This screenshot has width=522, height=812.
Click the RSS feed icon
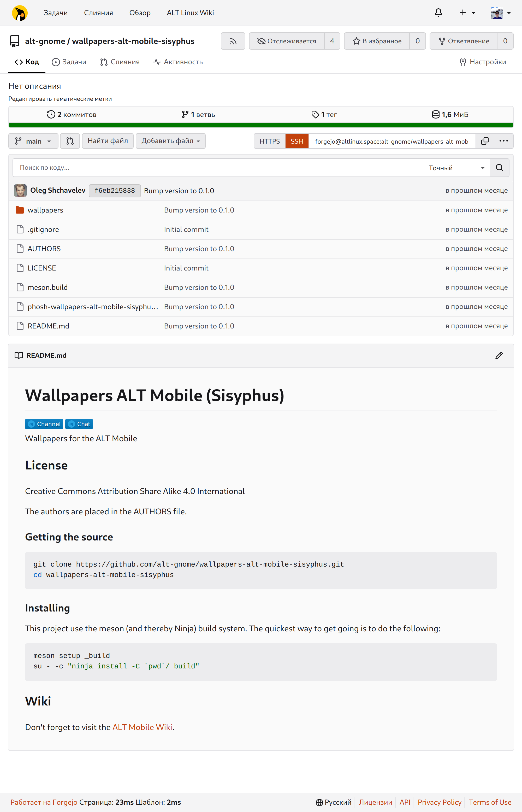pyautogui.click(x=233, y=41)
